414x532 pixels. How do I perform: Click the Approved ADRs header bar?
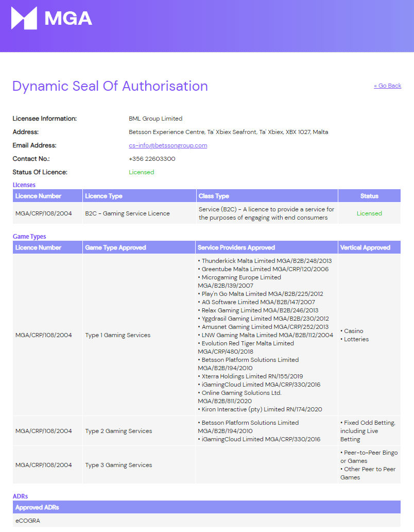[x=206, y=507]
